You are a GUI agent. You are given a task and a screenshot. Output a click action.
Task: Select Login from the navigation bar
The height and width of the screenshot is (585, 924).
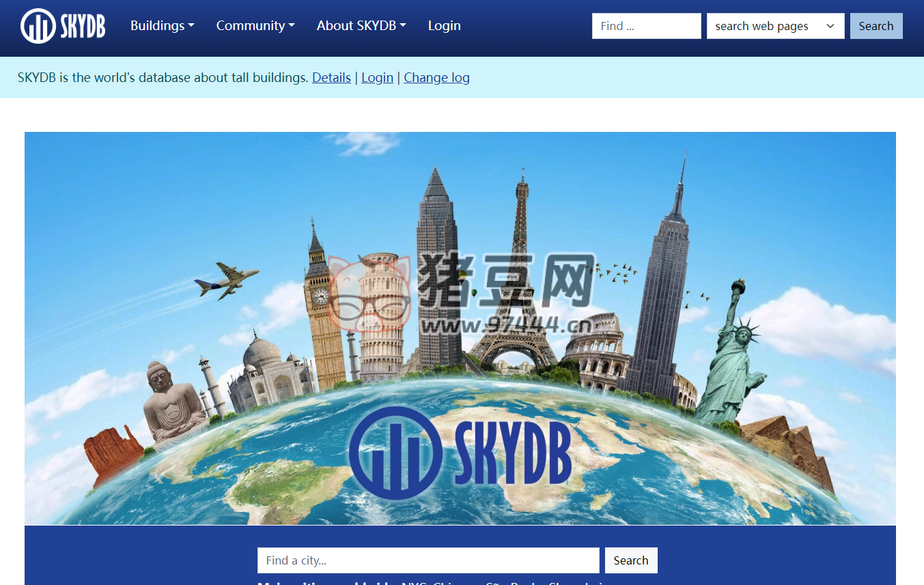click(444, 25)
